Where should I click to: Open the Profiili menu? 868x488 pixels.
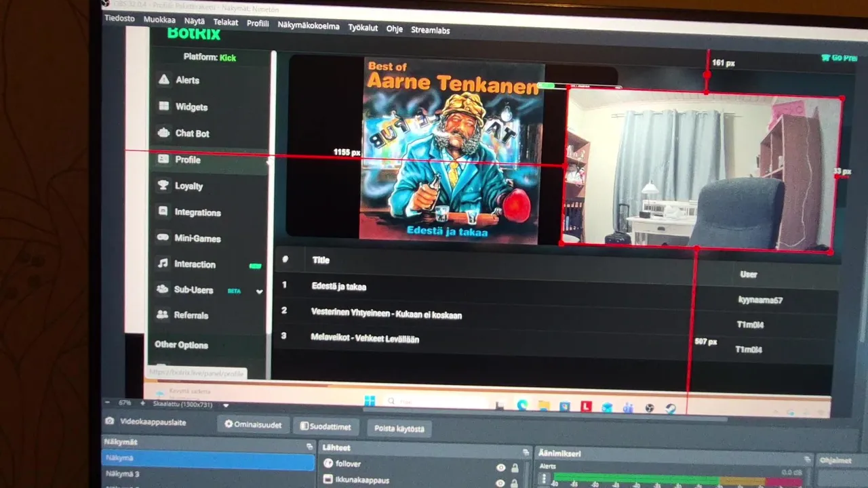[258, 23]
